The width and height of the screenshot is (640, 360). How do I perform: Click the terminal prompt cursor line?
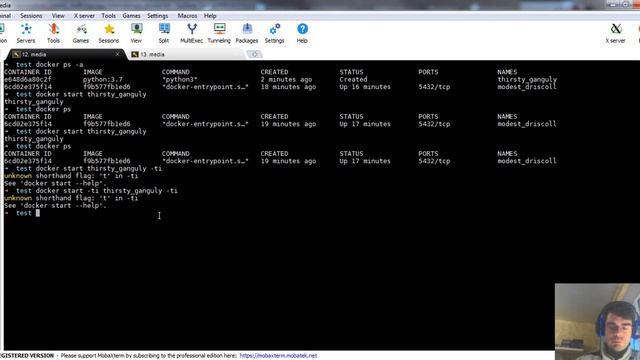pyautogui.click(x=22, y=213)
